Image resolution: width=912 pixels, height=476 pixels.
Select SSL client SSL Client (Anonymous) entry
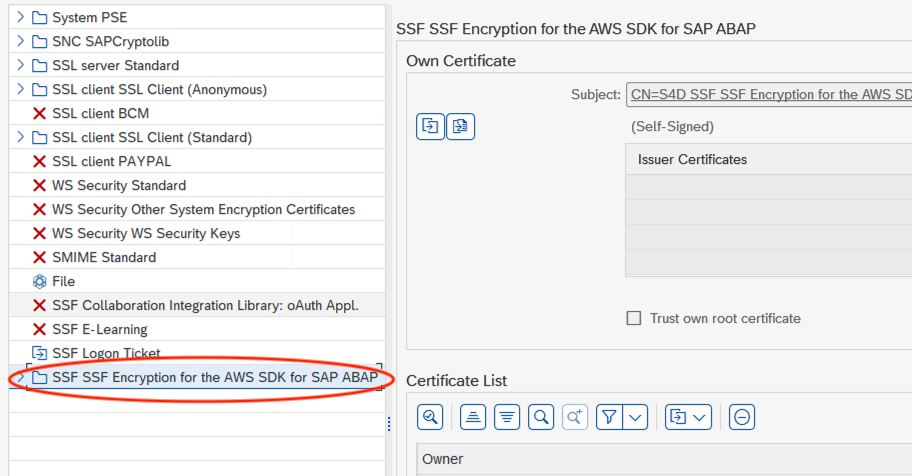[159, 90]
